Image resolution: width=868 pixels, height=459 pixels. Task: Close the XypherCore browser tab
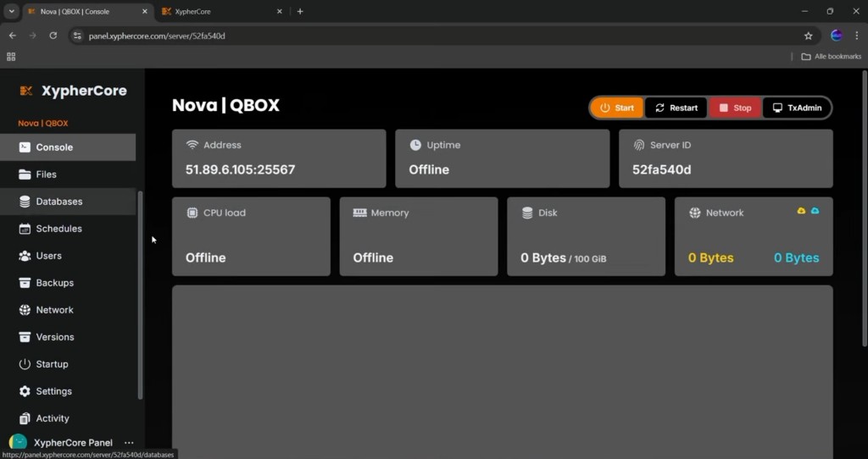280,11
